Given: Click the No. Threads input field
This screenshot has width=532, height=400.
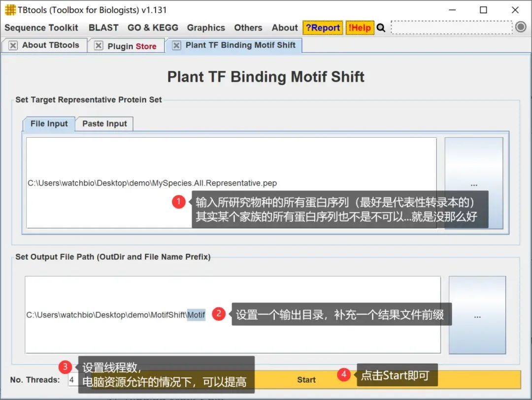Looking at the screenshot, I should click(72, 380).
